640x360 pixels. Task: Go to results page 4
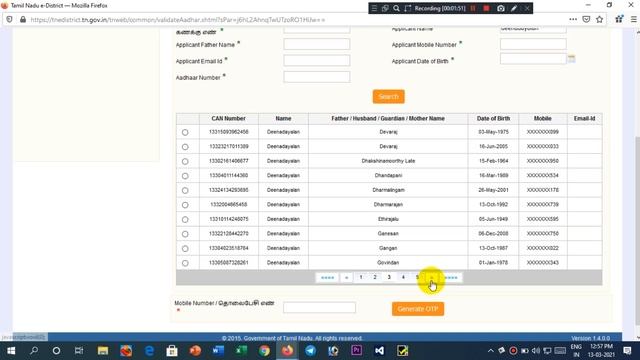(403, 277)
